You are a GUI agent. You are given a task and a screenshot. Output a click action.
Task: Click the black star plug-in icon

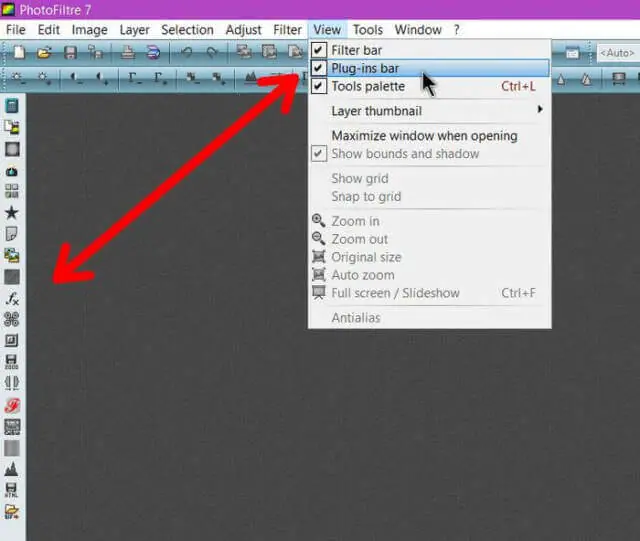pyautogui.click(x=12, y=213)
